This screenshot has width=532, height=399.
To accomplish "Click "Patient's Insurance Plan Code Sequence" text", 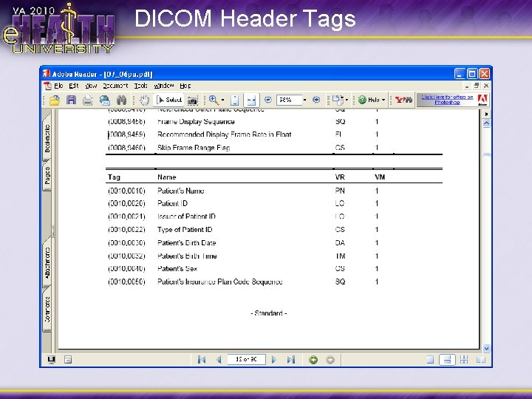I will coord(220,282).
